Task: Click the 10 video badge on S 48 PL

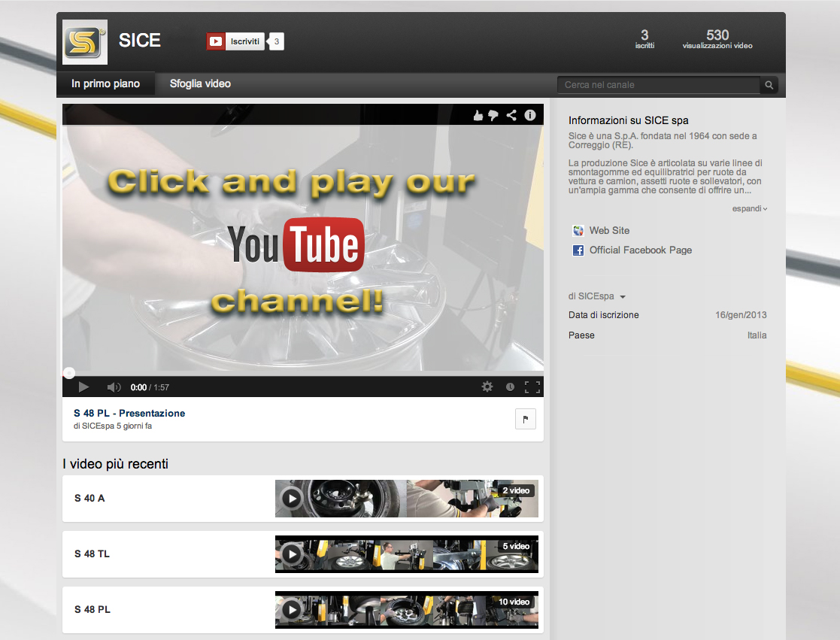Action: (514, 602)
